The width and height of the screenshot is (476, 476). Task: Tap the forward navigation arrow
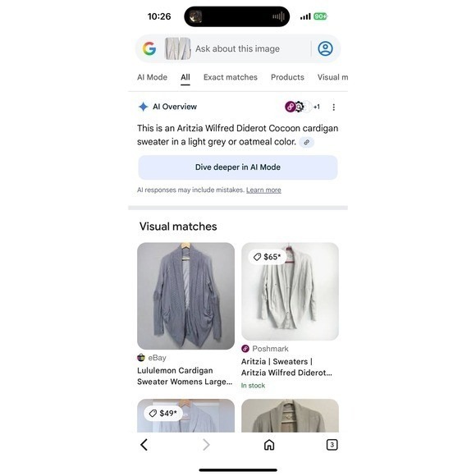pyautogui.click(x=207, y=445)
